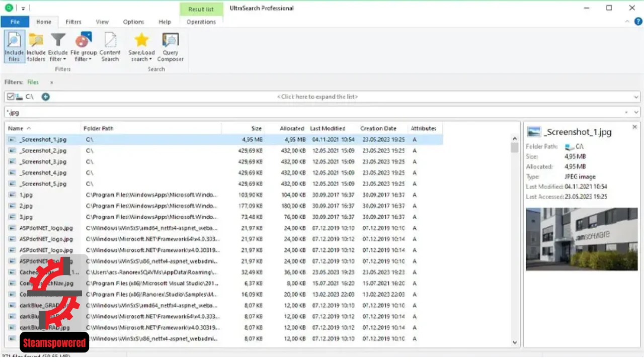644x362 pixels.
Task: Select the first ASPdotNET_logo.jpg row
Action: click(224, 228)
